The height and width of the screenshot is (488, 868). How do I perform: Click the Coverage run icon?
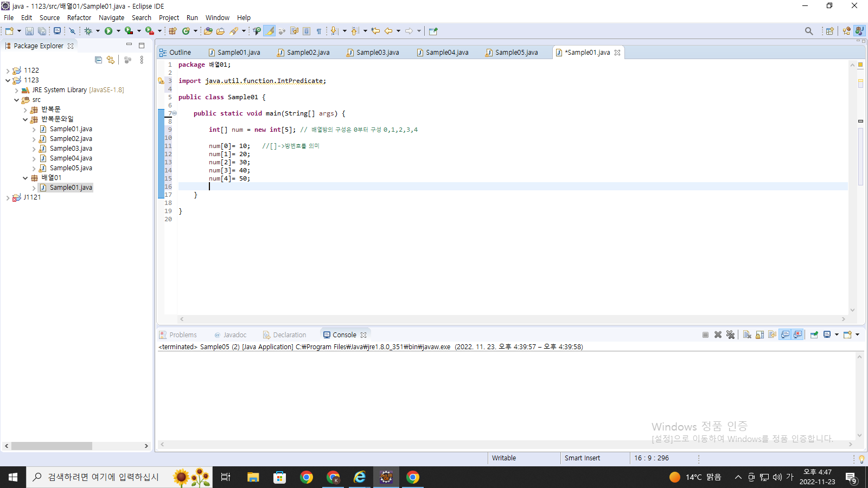[129, 31]
